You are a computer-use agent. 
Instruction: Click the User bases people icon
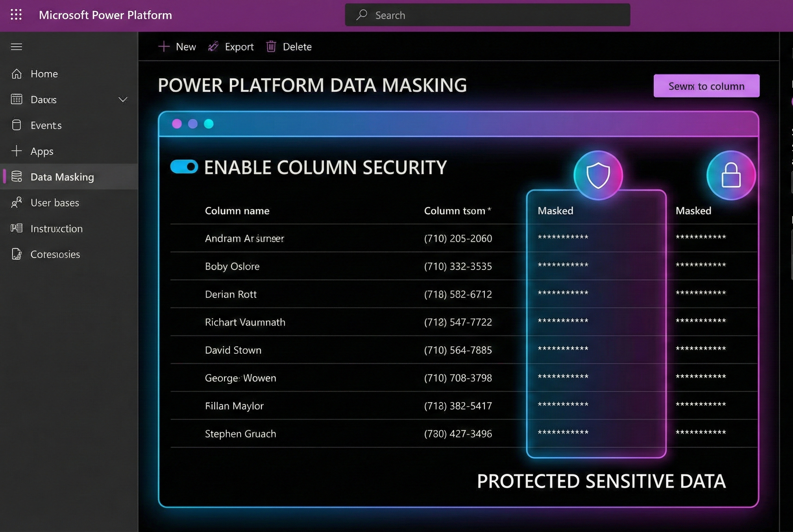coord(16,203)
